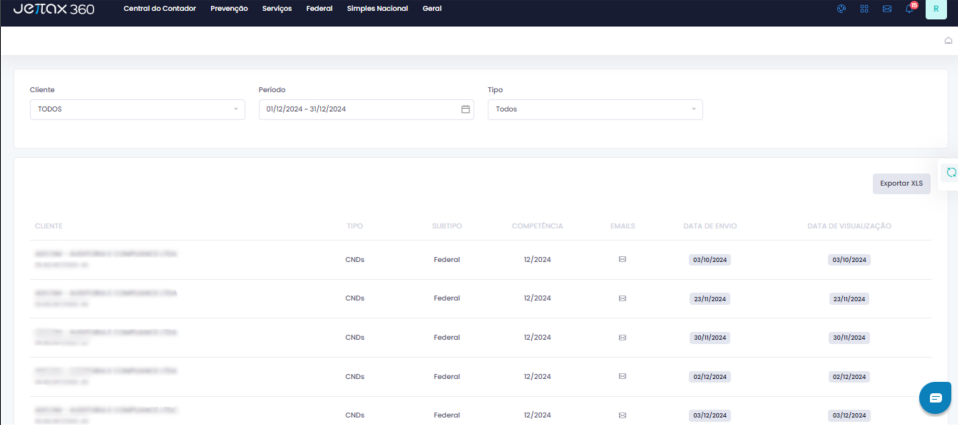The width and height of the screenshot is (958, 425).
Task: Open the color palette theme icon
Action: pos(841,9)
